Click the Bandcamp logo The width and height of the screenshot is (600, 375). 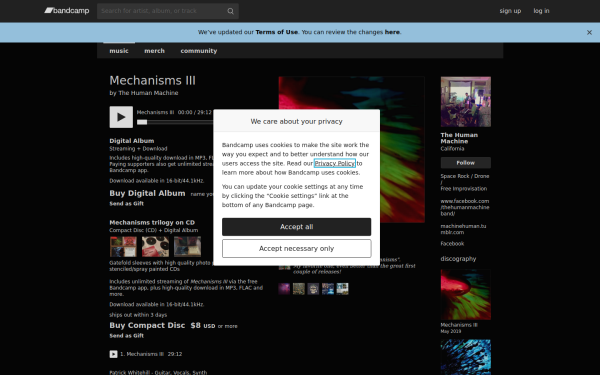coord(67,11)
